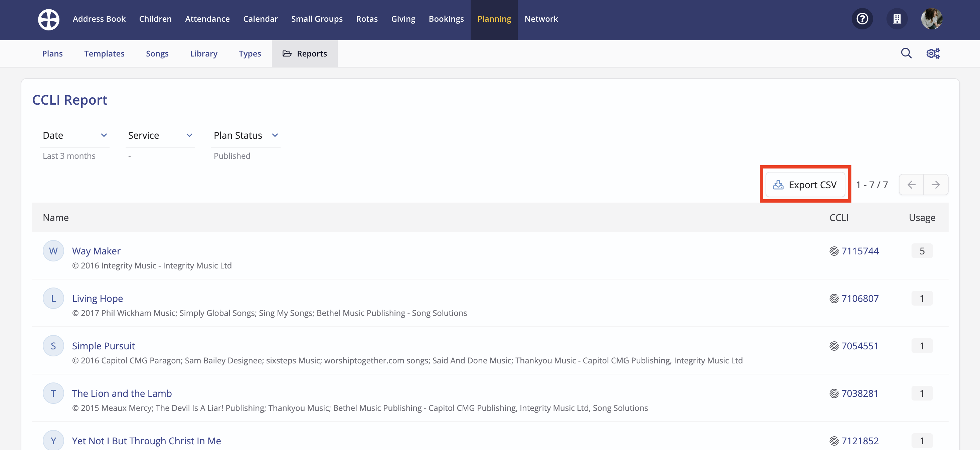The height and width of the screenshot is (450, 980).
Task: Click the CCLI icon beside 7115744
Action: (x=834, y=251)
